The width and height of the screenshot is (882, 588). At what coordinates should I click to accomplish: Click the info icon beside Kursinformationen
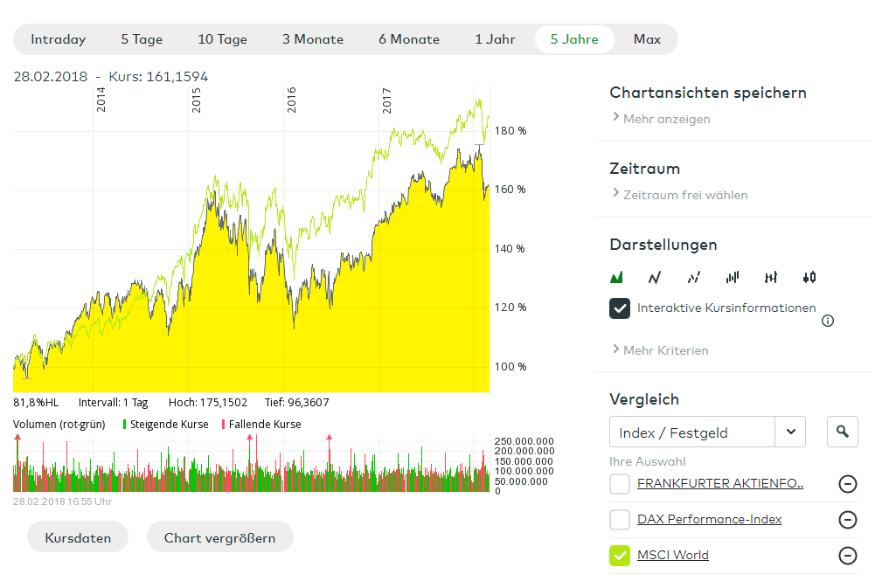pos(828,321)
